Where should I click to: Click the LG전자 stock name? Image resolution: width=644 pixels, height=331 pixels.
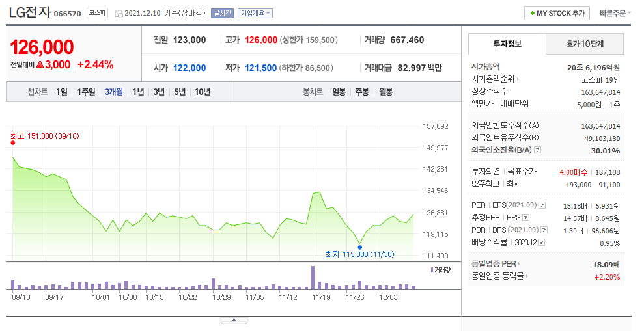click(x=29, y=12)
